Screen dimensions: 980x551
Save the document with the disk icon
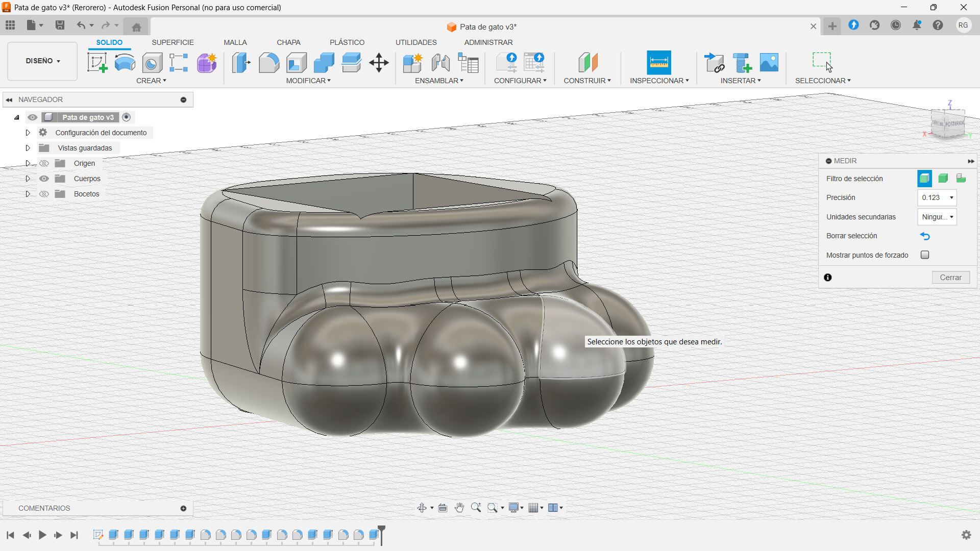[x=60, y=25]
